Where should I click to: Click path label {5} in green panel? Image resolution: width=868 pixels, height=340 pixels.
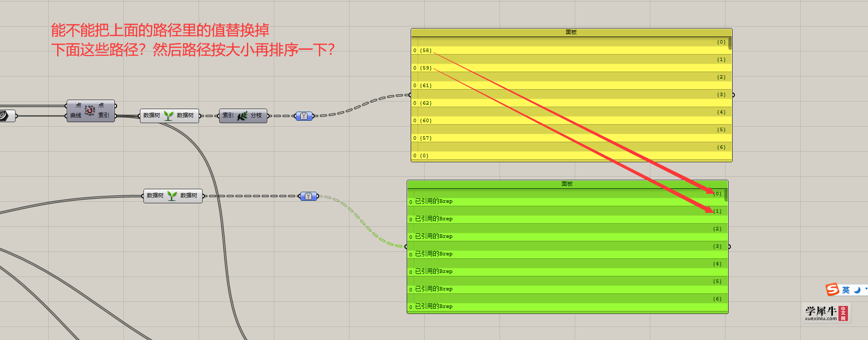pos(718,281)
